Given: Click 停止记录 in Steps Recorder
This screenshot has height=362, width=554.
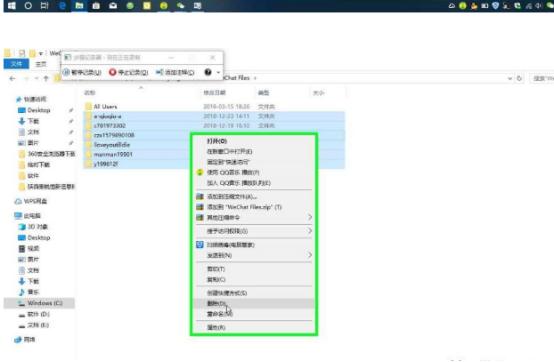Looking at the screenshot, I should point(129,72).
